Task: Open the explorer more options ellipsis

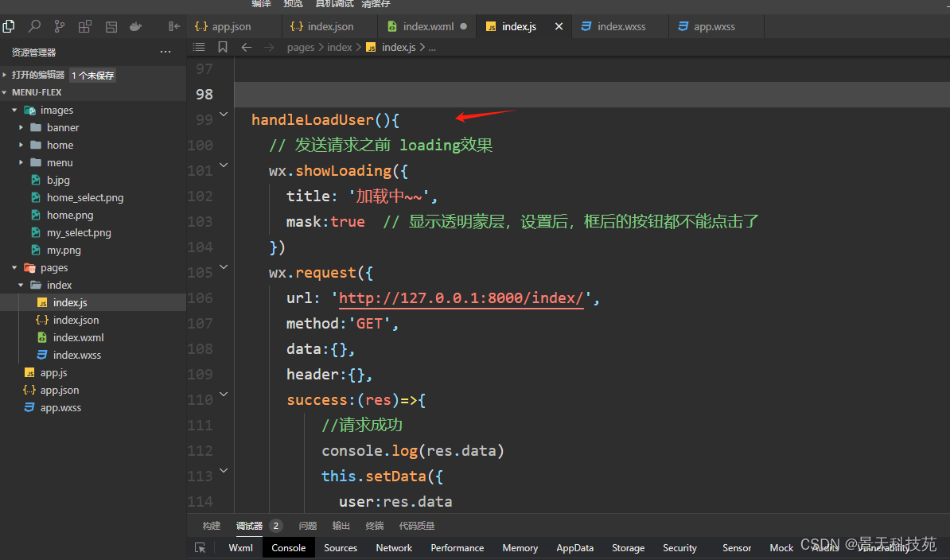Action: (165, 52)
